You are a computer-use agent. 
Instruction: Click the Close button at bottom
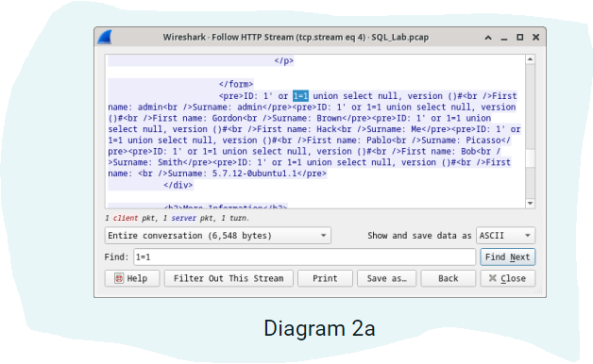tap(507, 279)
